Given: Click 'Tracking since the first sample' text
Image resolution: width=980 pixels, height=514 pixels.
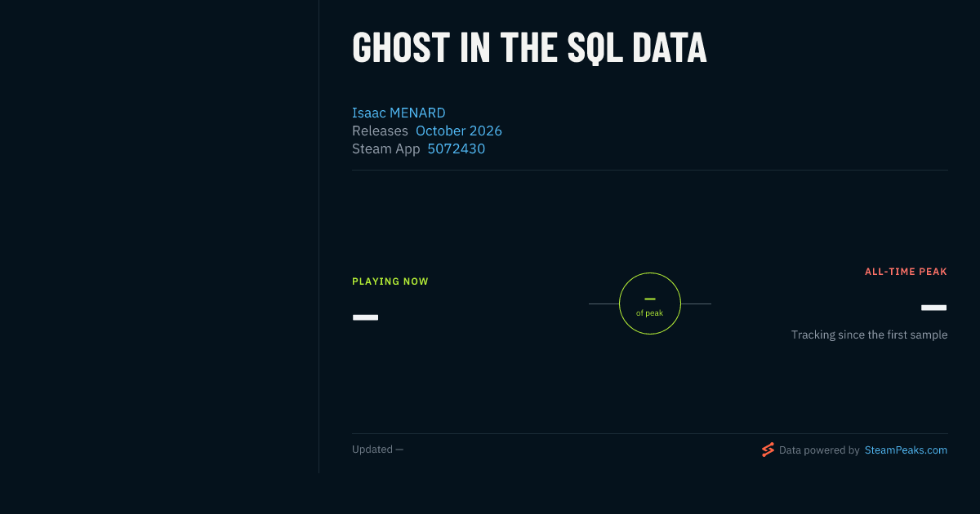Looking at the screenshot, I should [x=869, y=335].
